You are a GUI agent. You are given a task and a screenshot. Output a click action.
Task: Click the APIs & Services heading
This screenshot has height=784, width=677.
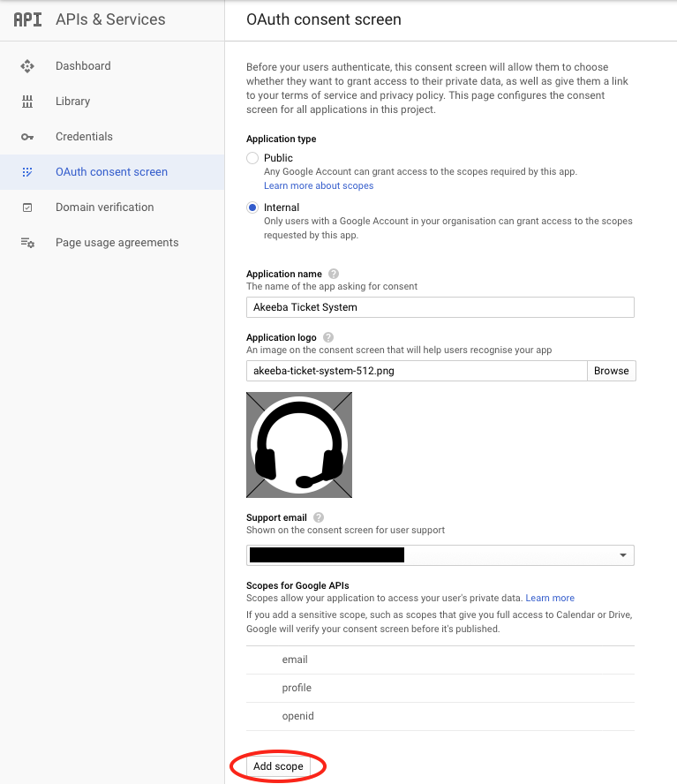click(110, 19)
